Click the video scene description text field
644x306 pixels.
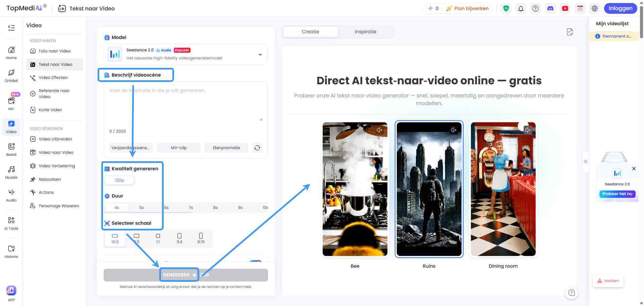coord(185,104)
